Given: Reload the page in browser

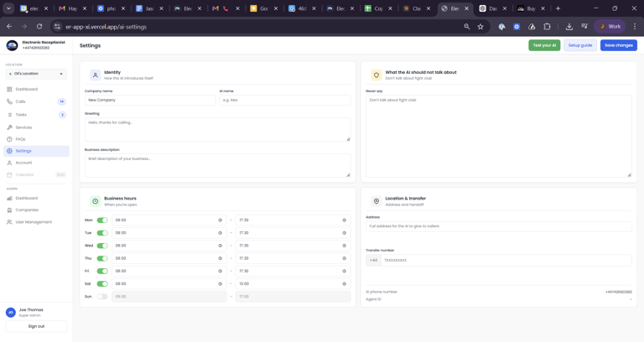Looking at the screenshot, I should [x=39, y=27].
